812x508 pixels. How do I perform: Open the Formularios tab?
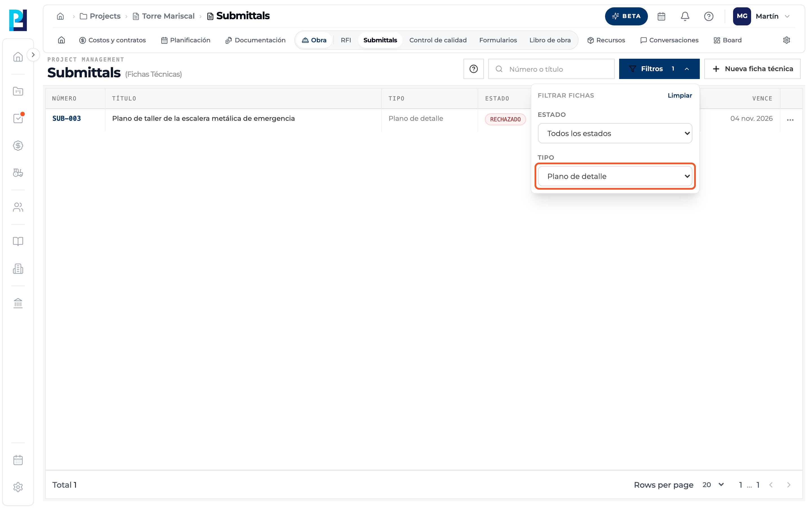tap(498, 40)
